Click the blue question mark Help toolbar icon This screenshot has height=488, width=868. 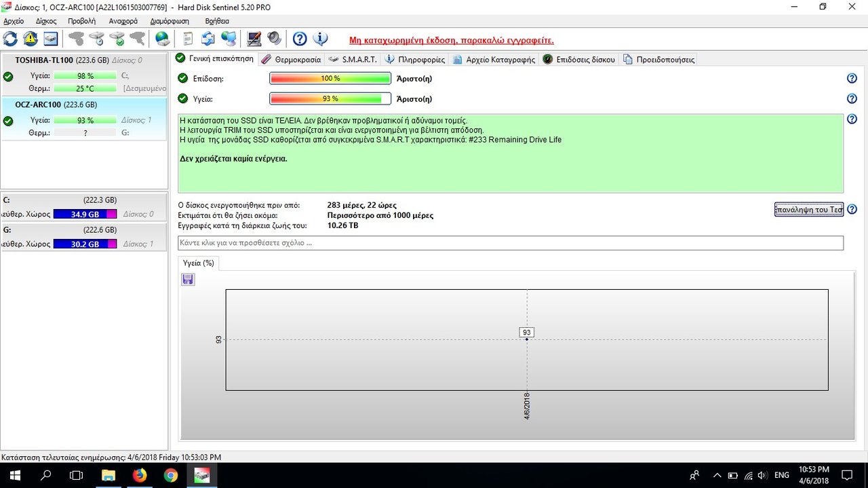[300, 39]
